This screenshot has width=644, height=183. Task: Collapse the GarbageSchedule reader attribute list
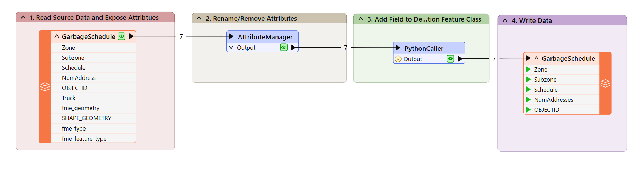click(57, 36)
